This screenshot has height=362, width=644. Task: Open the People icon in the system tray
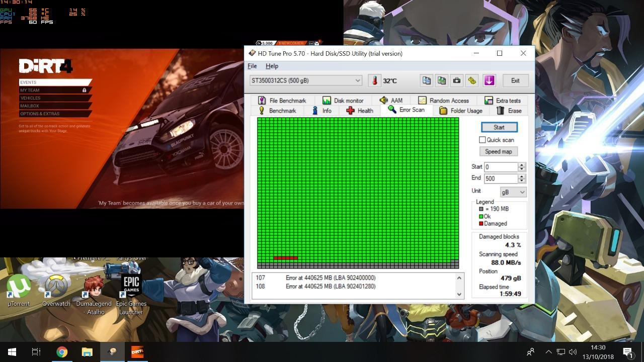coord(530,352)
